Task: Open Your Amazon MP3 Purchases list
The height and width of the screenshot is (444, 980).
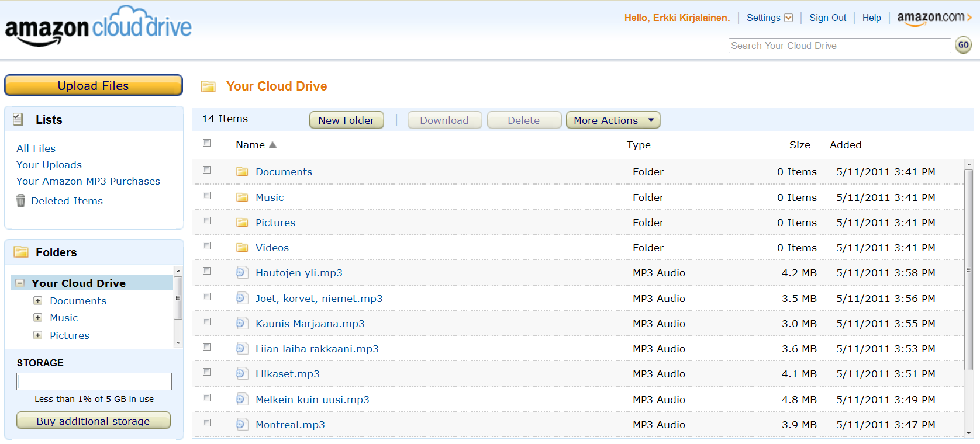Action: 88,181
